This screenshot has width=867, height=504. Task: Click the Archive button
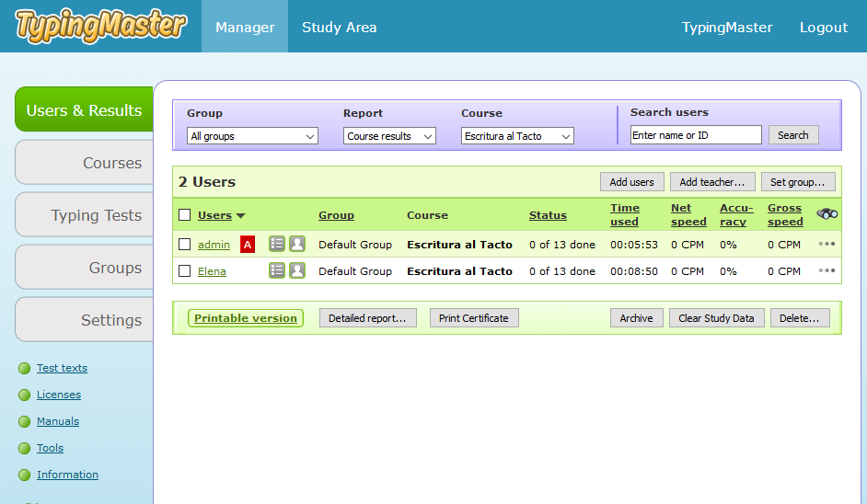pyautogui.click(x=636, y=318)
